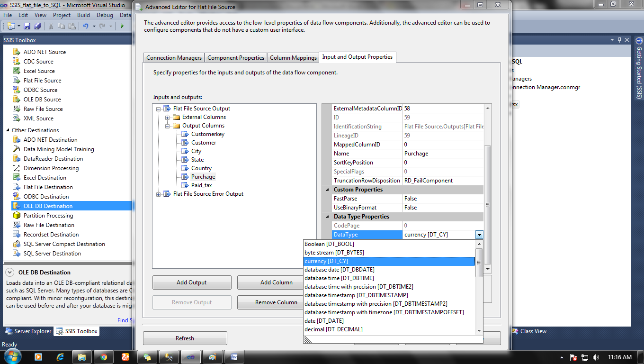Click the Undo arrow icon
Screen dimensions: 644x364
pyautogui.click(x=85, y=26)
